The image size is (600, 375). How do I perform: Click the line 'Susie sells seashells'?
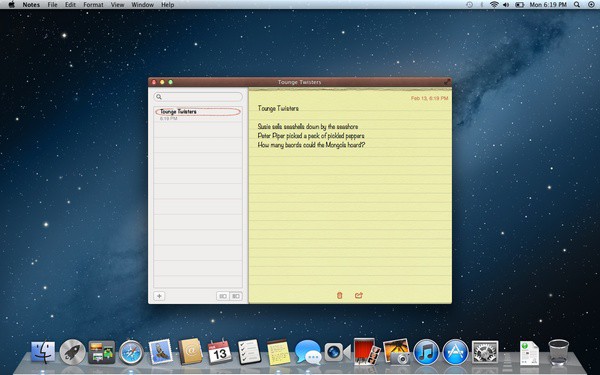pos(308,126)
